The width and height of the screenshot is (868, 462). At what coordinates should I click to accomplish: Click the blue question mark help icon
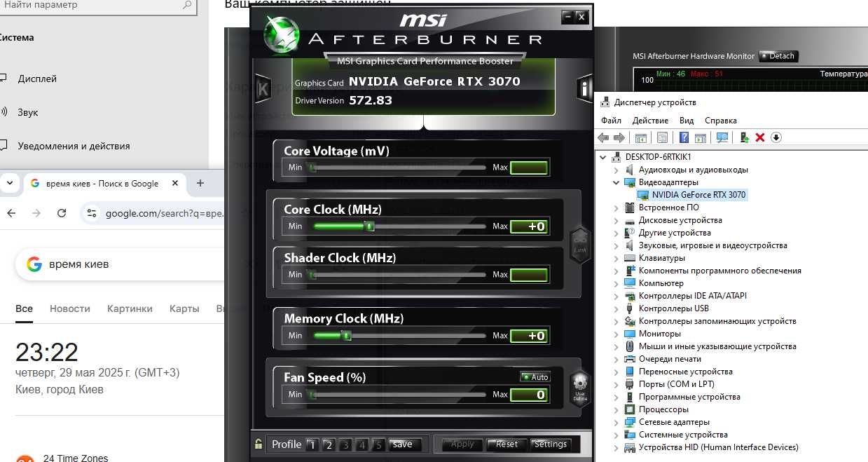[x=684, y=137]
